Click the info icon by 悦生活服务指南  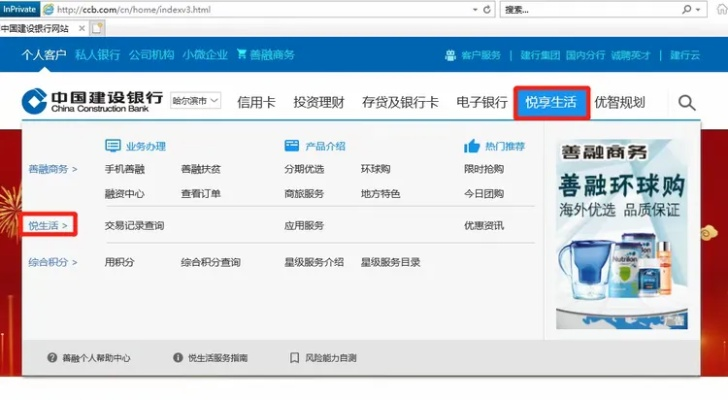click(178, 357)
